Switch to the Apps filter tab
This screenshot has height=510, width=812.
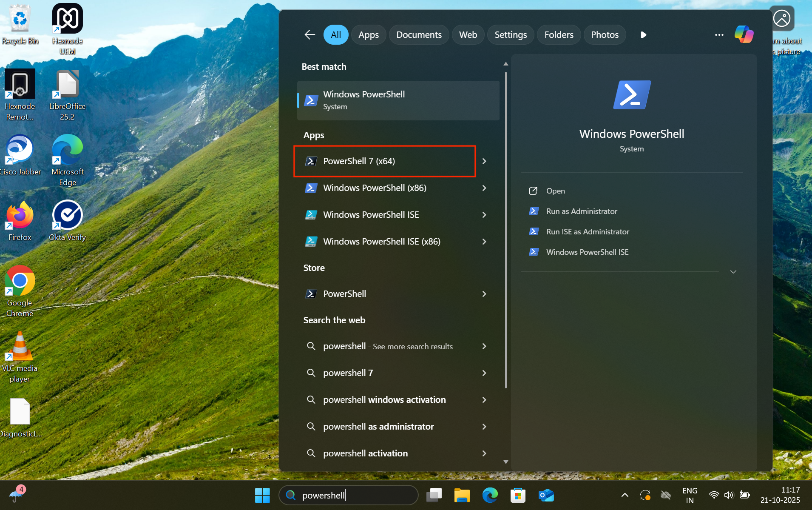(368, 35)
